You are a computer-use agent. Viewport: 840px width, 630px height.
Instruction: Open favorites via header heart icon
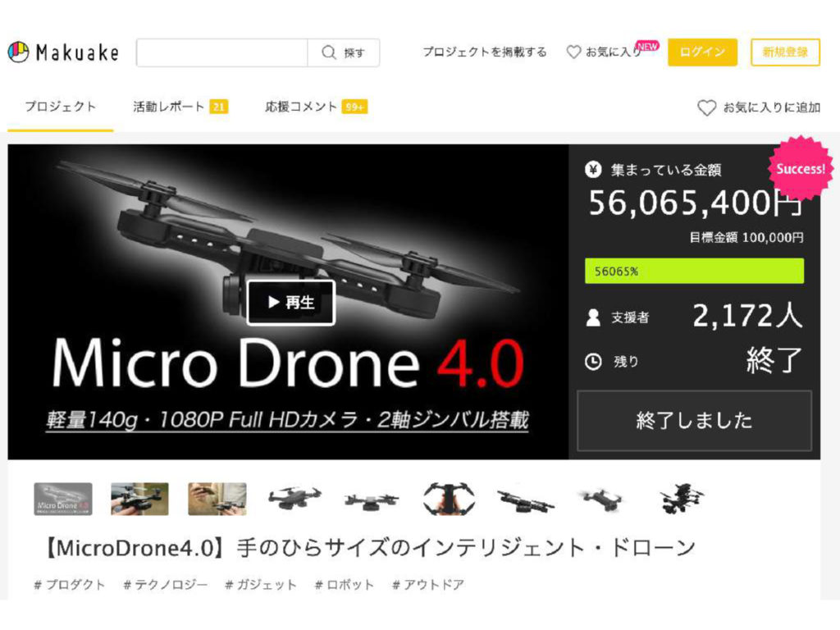tap(574, 52)
